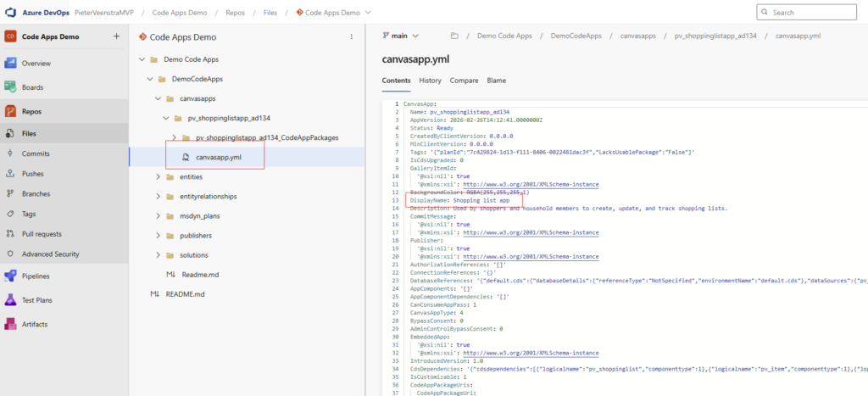Select the Pushes icon in the sidebar

click(10, 173)
